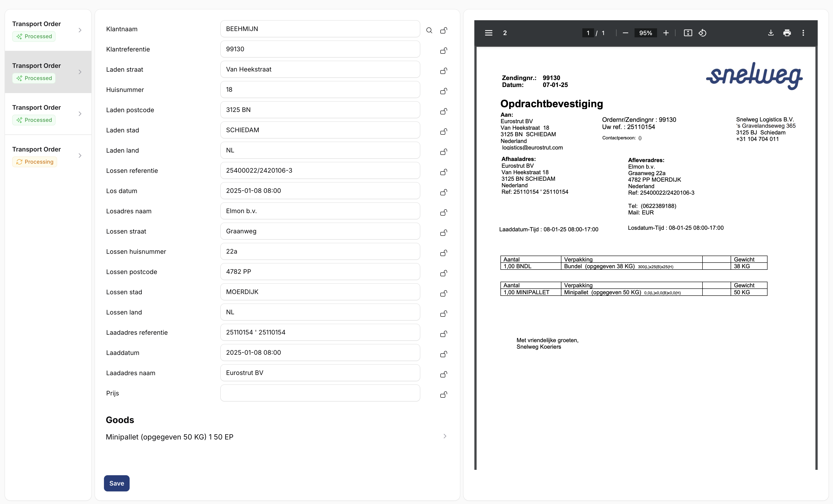Open PDF viewer more actions menu

click(803, 33)
